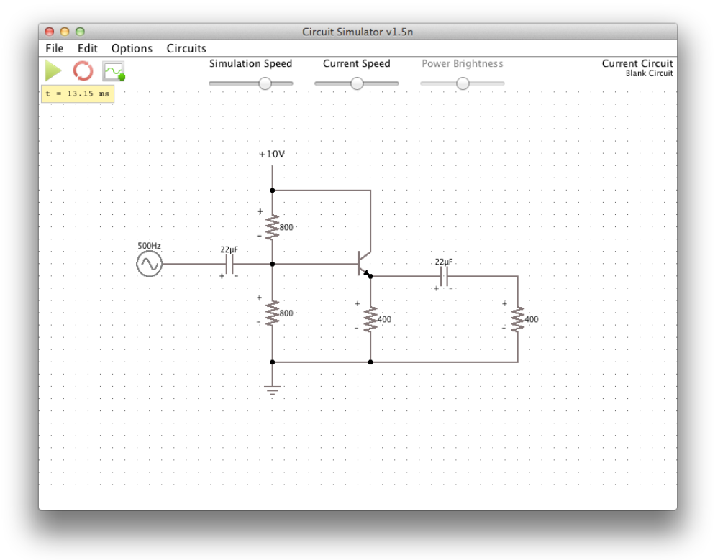
Task: Open the Options menu
Action: click(x=132, y=48)
